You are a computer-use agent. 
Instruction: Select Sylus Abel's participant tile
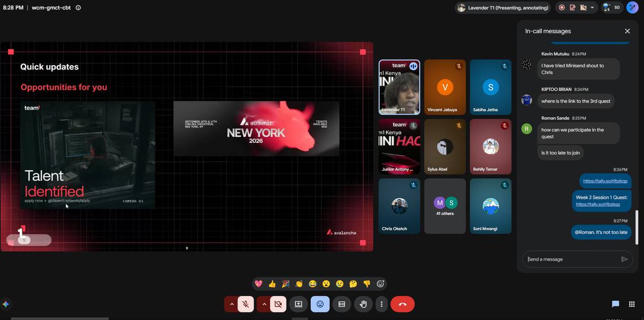pyautogui.click(x=445, y=147)
